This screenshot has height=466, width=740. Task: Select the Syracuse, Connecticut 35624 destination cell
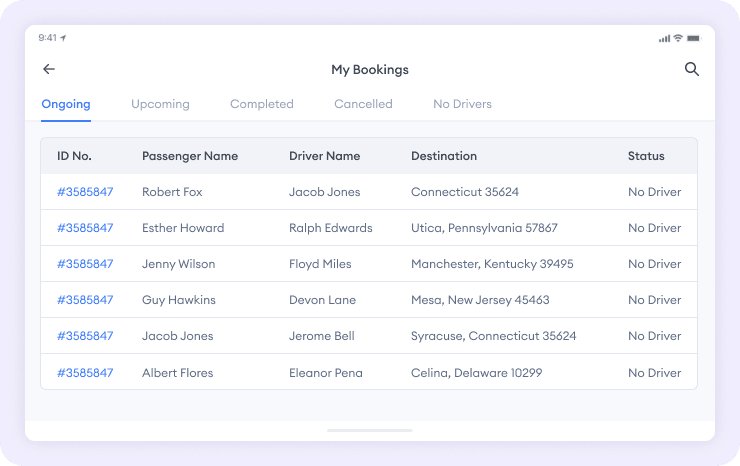click(x=493, y=336)
